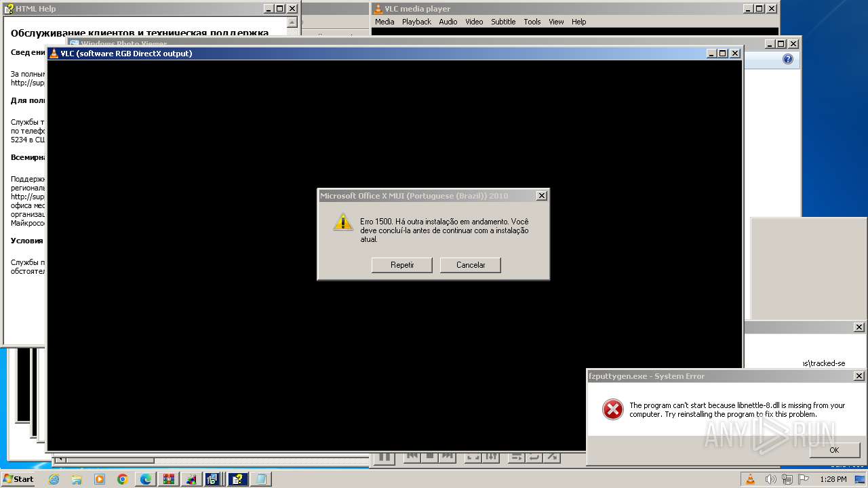Image resolution: width=868 pixels, height=488 pixels.
Task: Click the HTML Help title bar icon
Action: coord(9,9)
